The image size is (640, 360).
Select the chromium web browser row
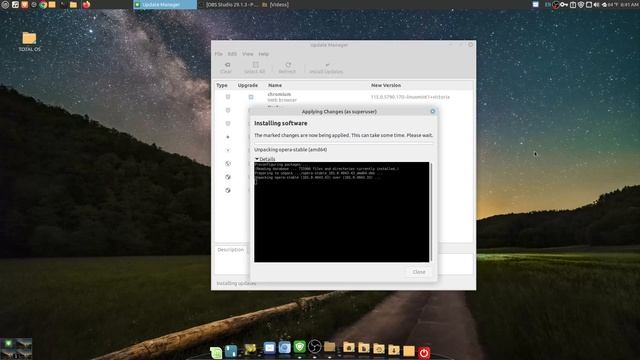pyautogui.click(x=344, y=97)
